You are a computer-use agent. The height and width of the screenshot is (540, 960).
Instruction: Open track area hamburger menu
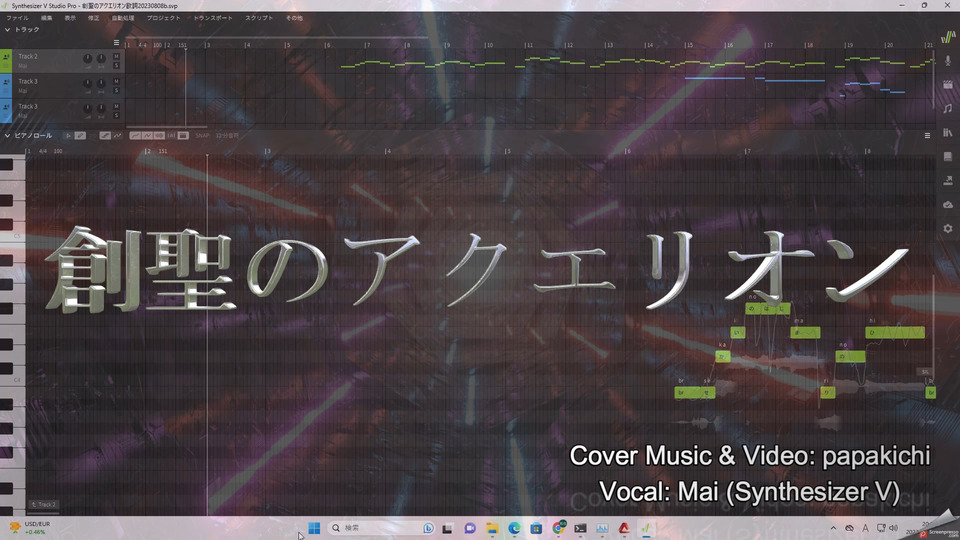[116, 43]
